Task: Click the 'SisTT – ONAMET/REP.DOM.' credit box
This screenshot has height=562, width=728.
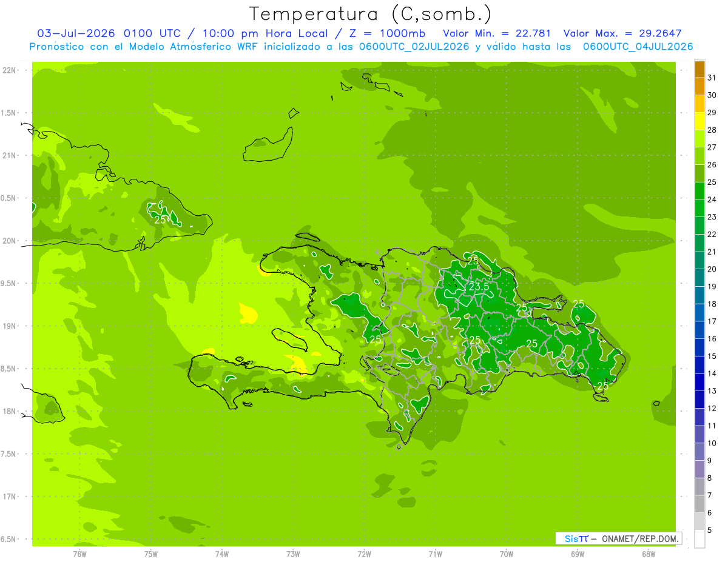Action: 618,538
